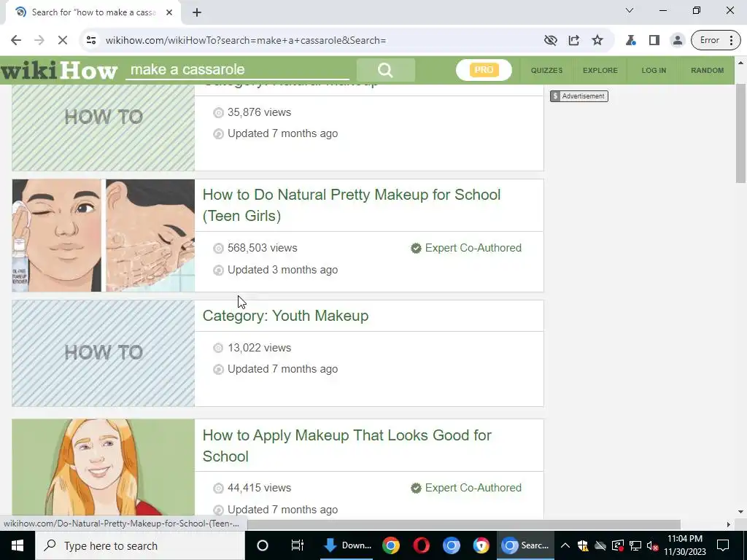Go back with the browser back arrow
The image size is (747, 560).
[x=16, y=41]
